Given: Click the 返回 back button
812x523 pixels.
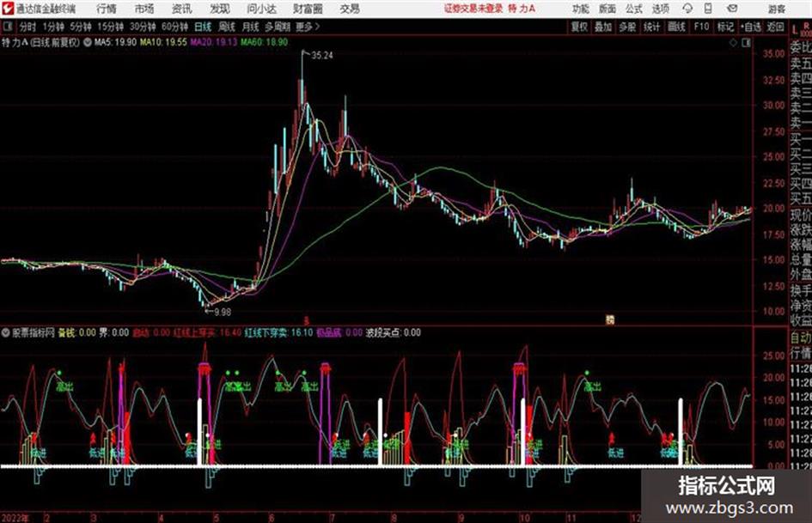Looking at the screenshot, I should [775, 27].
